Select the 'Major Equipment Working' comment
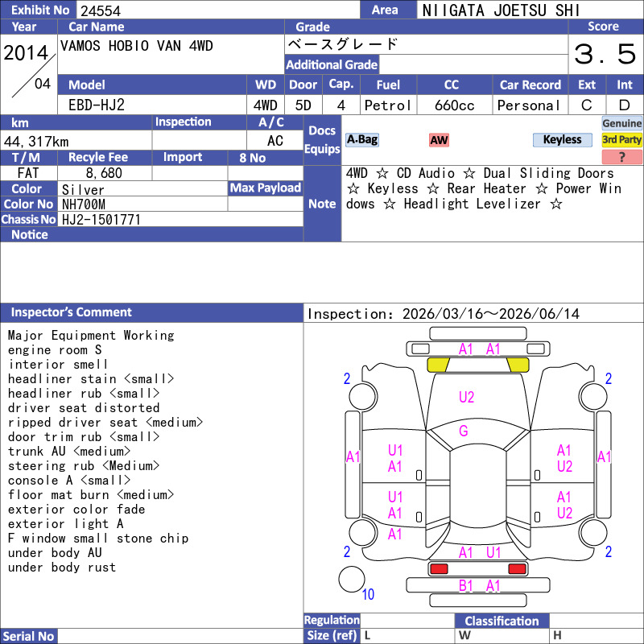This screenshot has width=644, height=644. click(x=91, y=336)
